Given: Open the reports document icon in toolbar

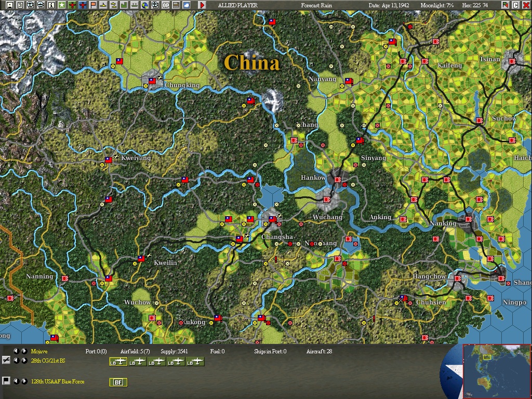Looking at the screenshot, I should (20, 5).
